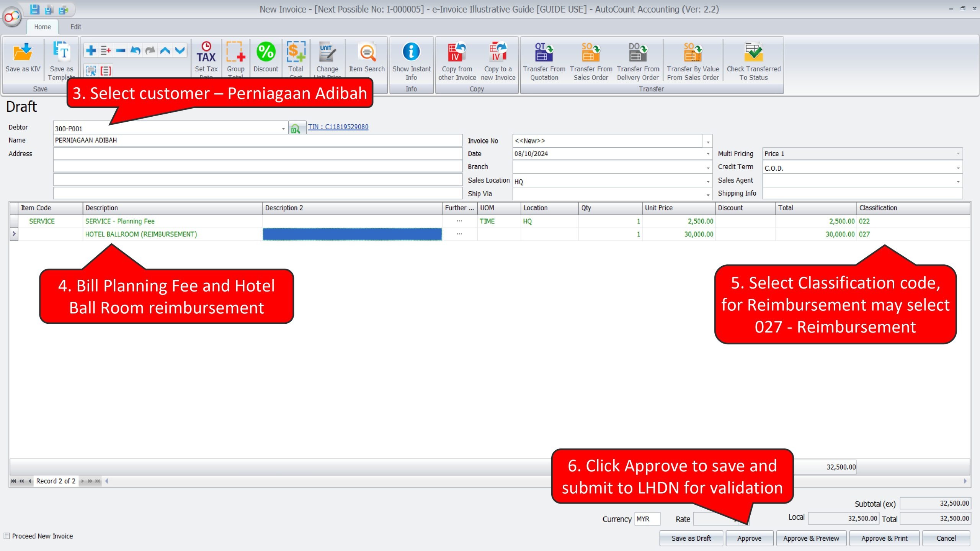Viewport: 980px width, 551px height.
Task: Open the Date dropdown calendar
Action: pos(708,154)
